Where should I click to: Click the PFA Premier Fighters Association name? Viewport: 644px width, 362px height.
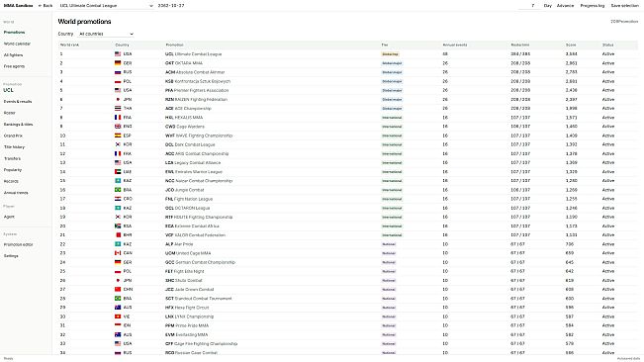tap(197, 90)
